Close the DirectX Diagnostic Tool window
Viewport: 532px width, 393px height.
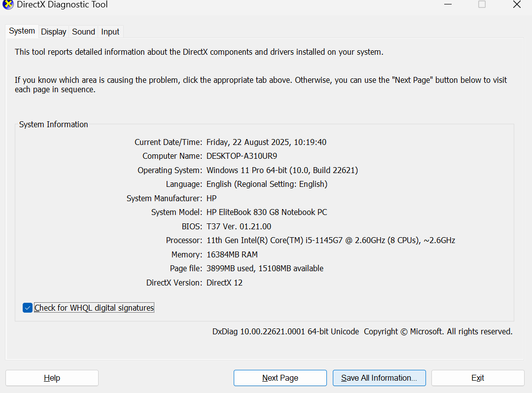(516, 4)
